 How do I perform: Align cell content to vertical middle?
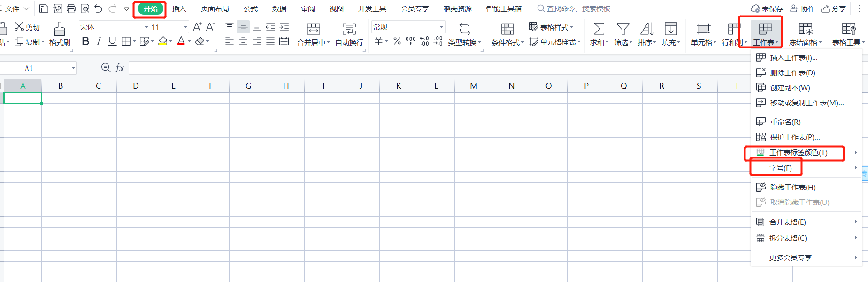click(243, 27)
